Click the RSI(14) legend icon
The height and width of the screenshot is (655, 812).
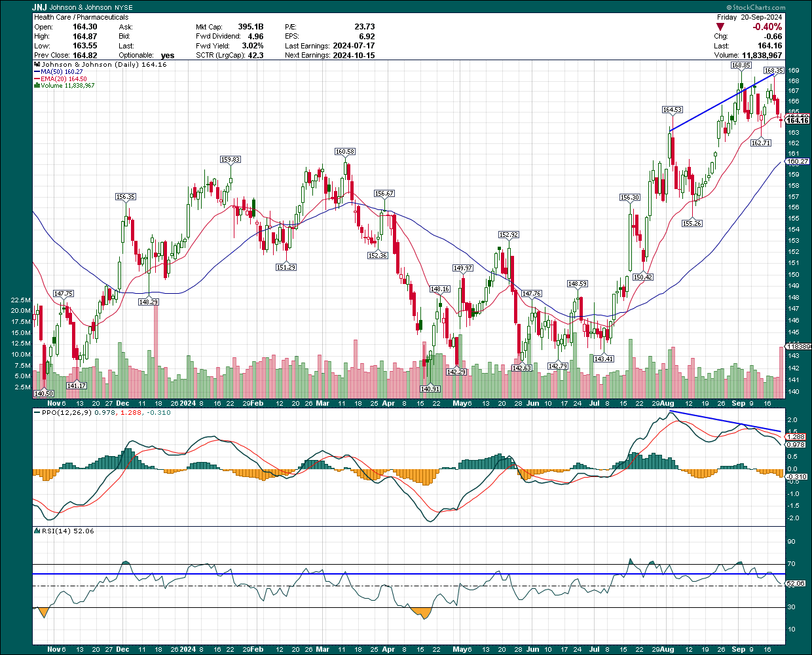[x=37, y=531]
